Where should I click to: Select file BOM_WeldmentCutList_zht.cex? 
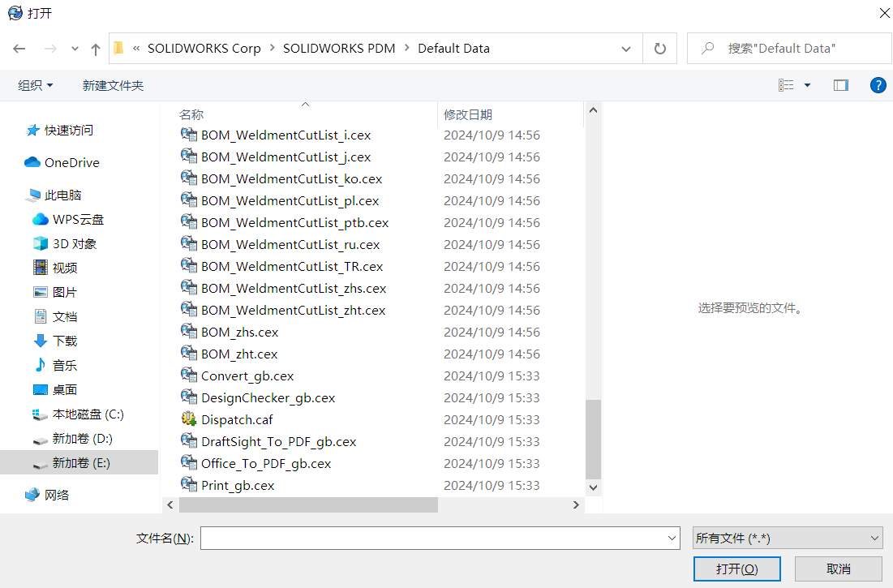tap(294, 311)
